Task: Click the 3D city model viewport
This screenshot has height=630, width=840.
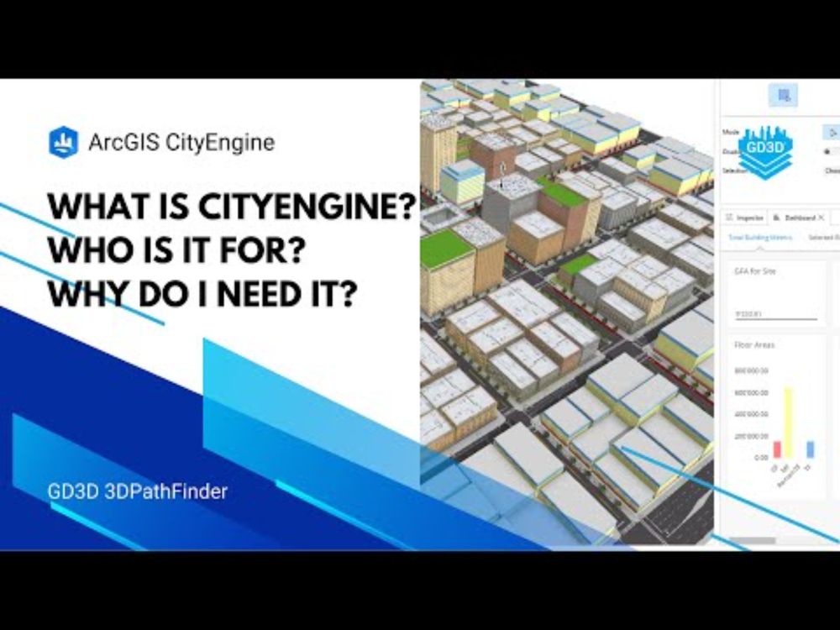Action: coord(567,314)
